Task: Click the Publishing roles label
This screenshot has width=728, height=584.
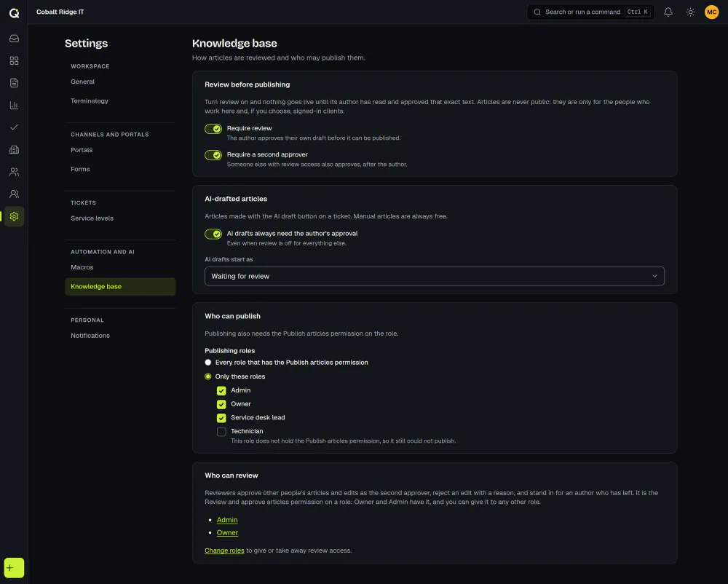Action: coord(230,351)
